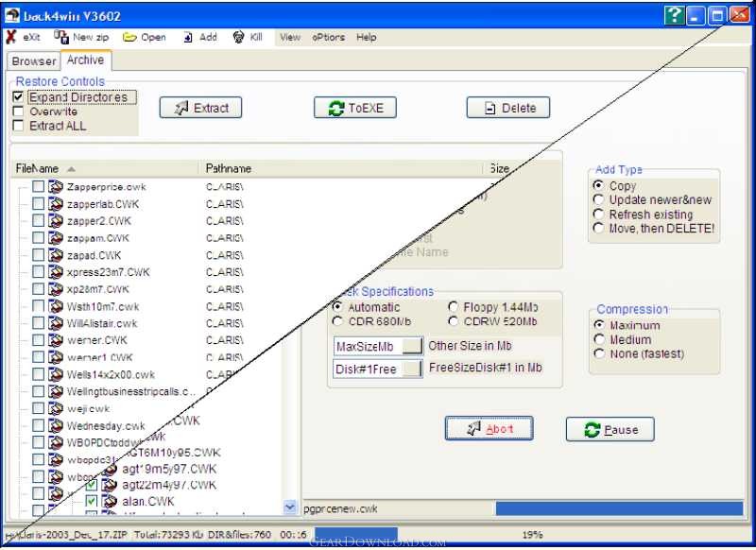Click the eXit icon in the toolbar

pos(10,37)
